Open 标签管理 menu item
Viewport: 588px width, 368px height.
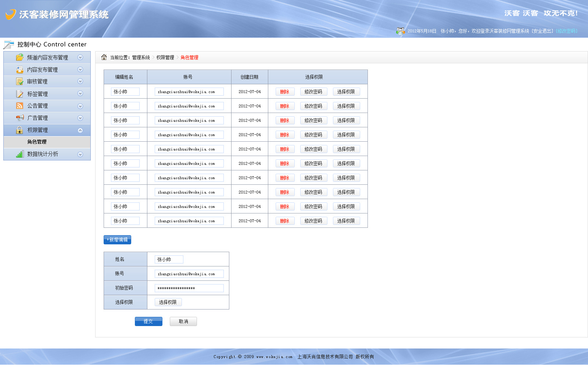point(47,94)
